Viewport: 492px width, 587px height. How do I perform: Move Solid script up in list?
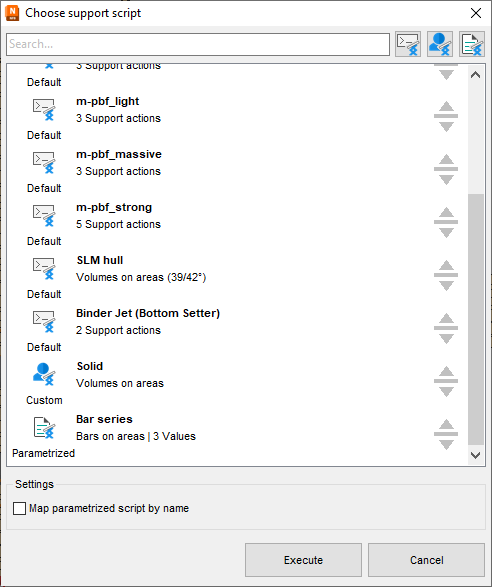coord(446,372)
